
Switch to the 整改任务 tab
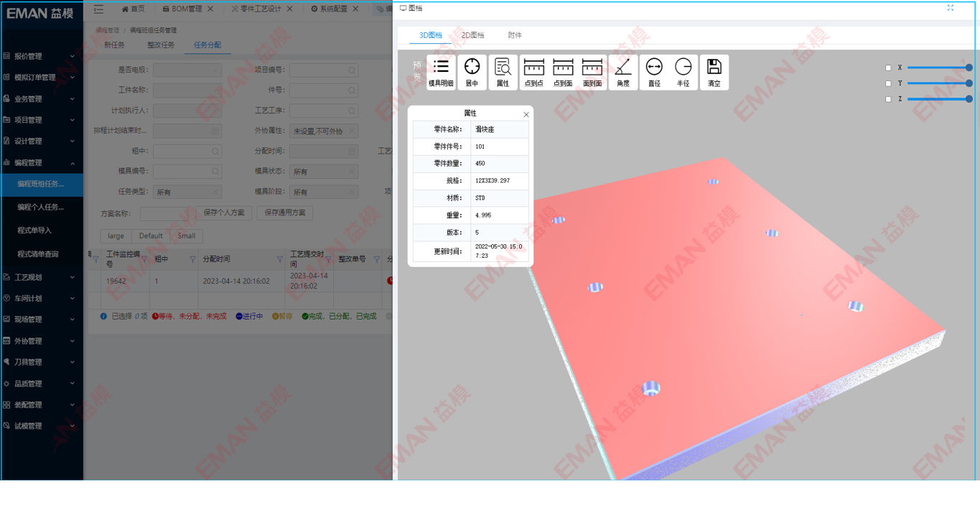(161, 45)
